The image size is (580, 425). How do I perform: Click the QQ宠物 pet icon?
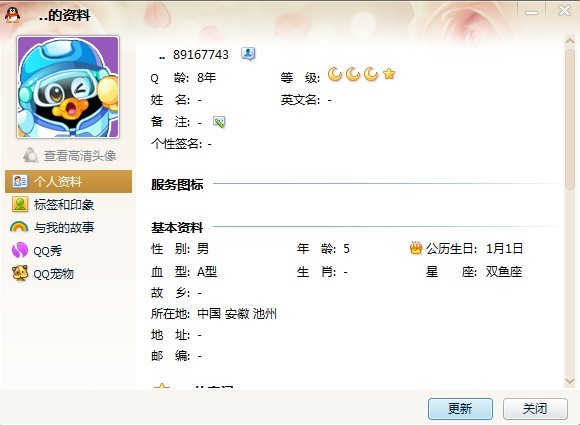click(x=20, y=273)
